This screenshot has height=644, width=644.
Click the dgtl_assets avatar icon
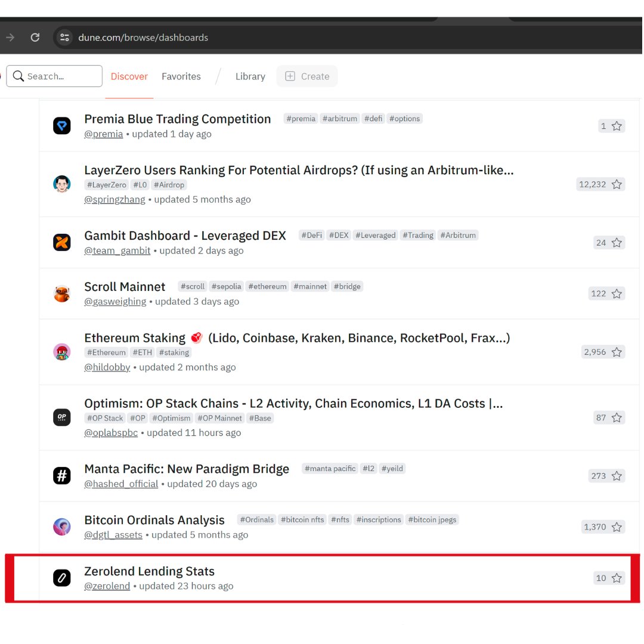point(62,527)
